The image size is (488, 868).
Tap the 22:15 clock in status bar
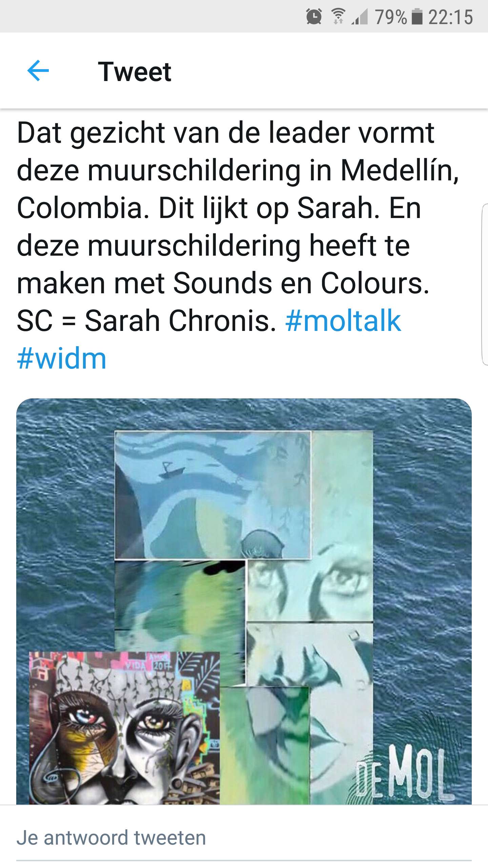tap(450, 17)
